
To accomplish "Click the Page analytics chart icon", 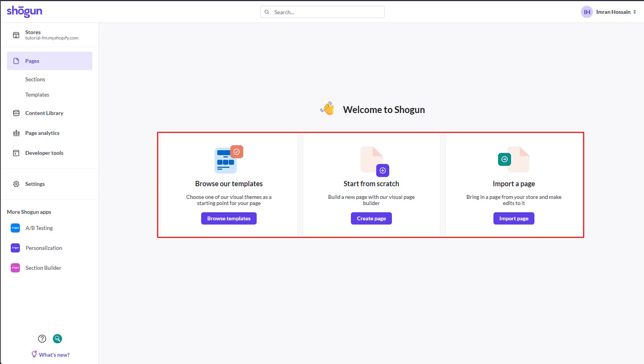I will [16, 133].
